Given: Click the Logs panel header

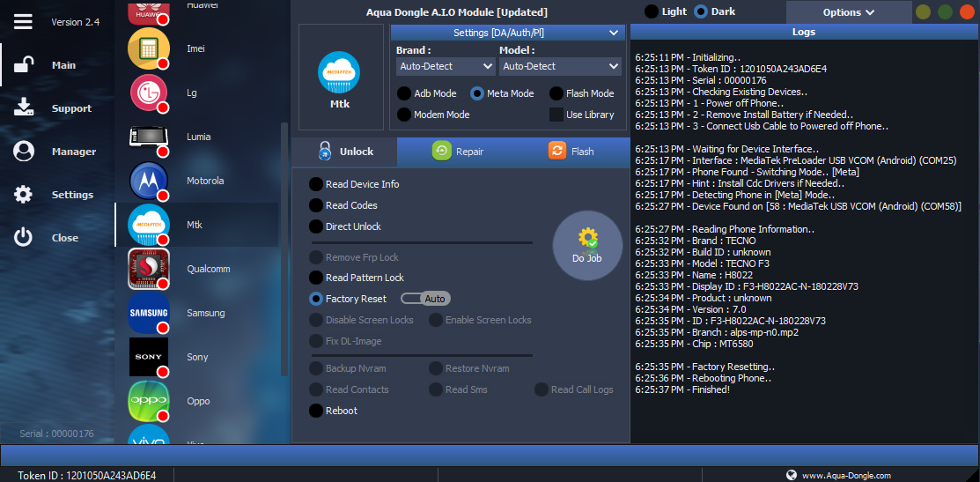Looking at the screenshot, I should pos(803,32).
